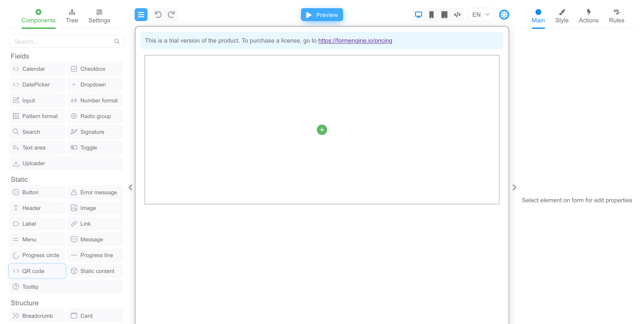Expand the Structure section breadcrumb
The height and width of the screenshot is (324, 644).
click(38, 316)
